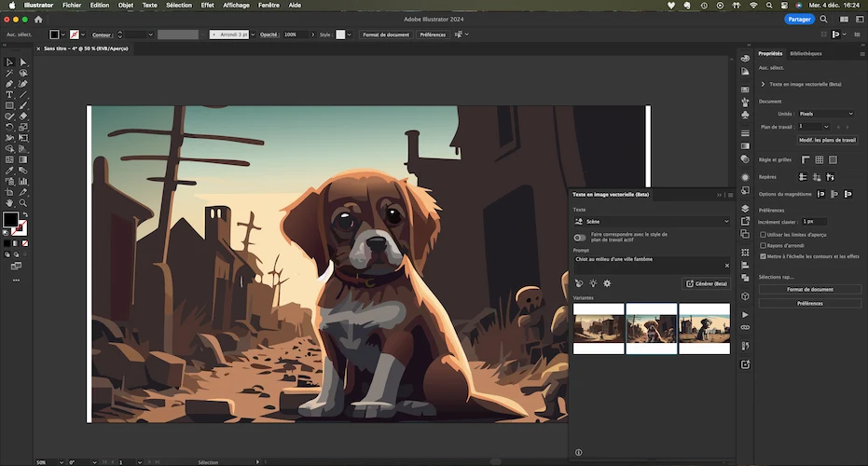Expand Texte en image vectorielle section in Propriétés
This screenshot has width=868, height=466.
click(x=763, y=84)
